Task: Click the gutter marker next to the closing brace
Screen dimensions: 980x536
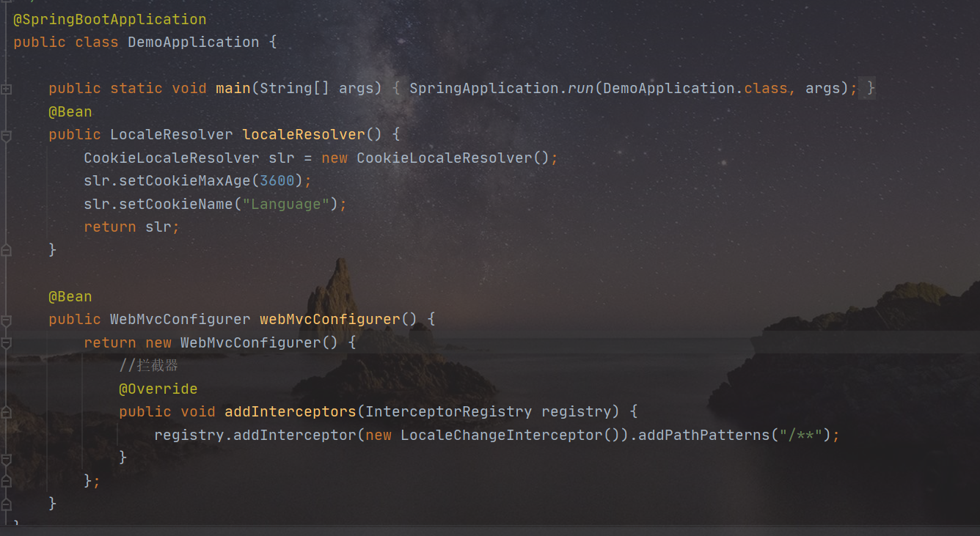Action: pyautogui.click(x=6, y=504)
